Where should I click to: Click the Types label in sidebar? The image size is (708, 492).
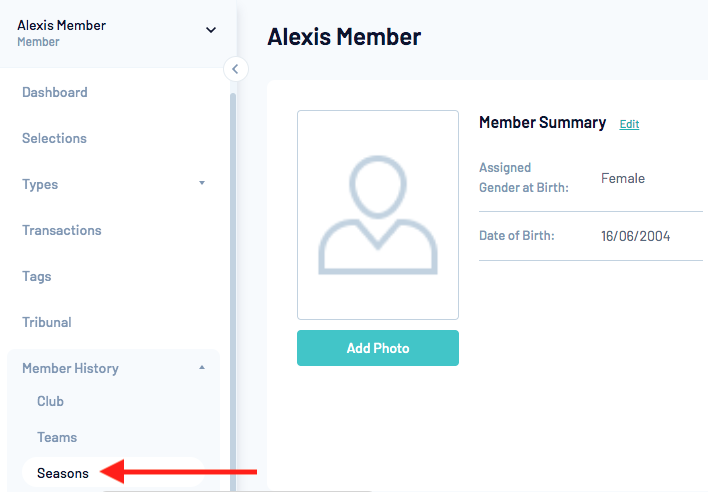click(40, 184)
